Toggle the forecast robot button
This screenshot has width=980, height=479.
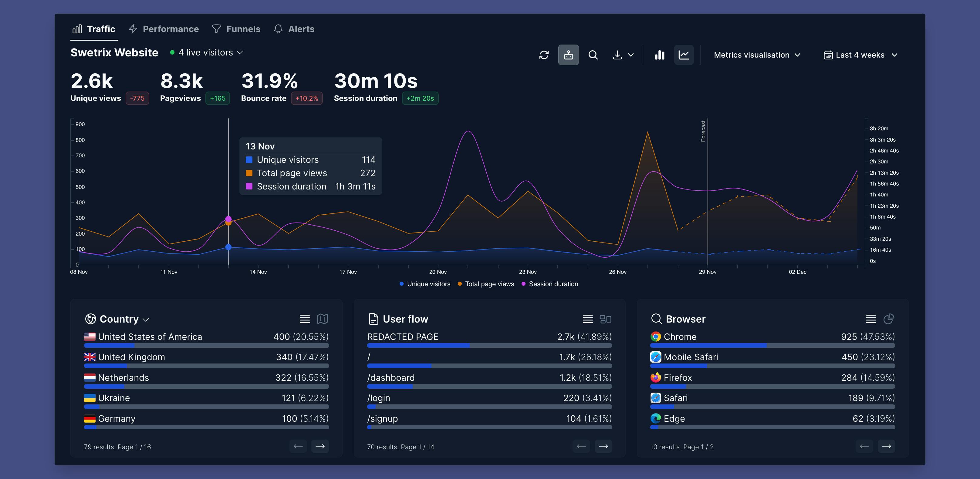(x=568, y=55)
